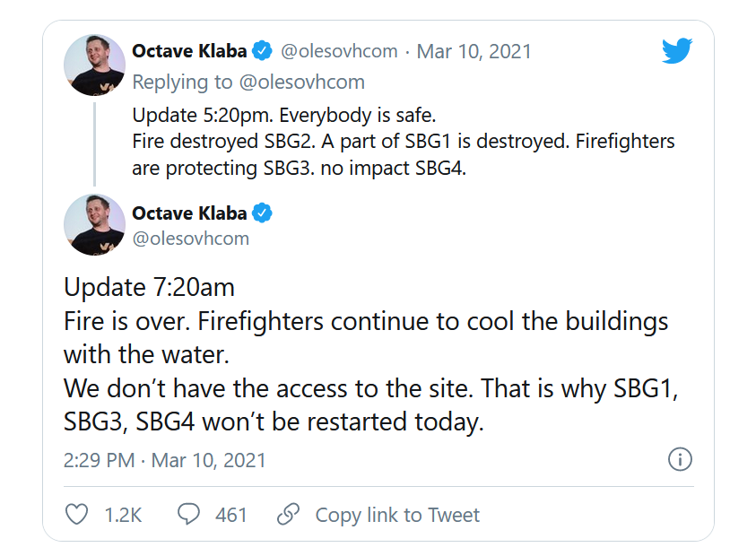Open the @olesovhcom handle in header
The image size is (756, 556).
click(x=339, y=51)
